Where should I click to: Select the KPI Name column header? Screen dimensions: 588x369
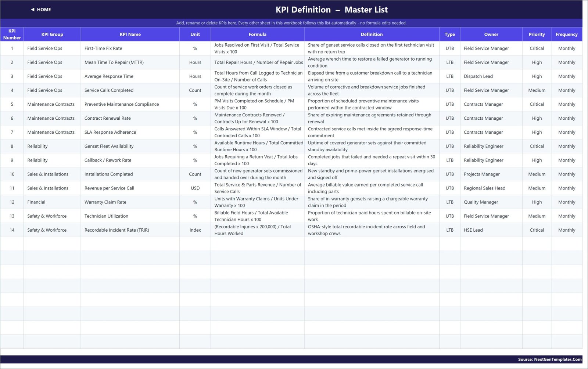[x=130, y=34]
